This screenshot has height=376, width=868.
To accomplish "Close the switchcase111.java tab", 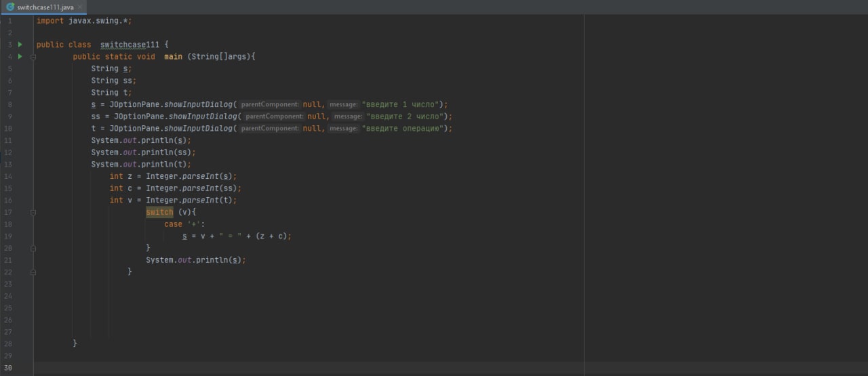I will pyautogui.click(x=81, y=7).
